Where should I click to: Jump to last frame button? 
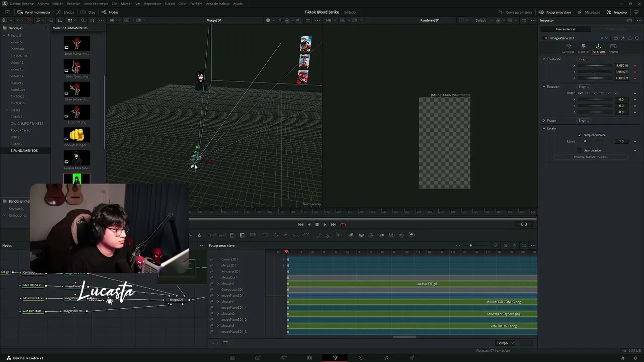pos(333,225)
